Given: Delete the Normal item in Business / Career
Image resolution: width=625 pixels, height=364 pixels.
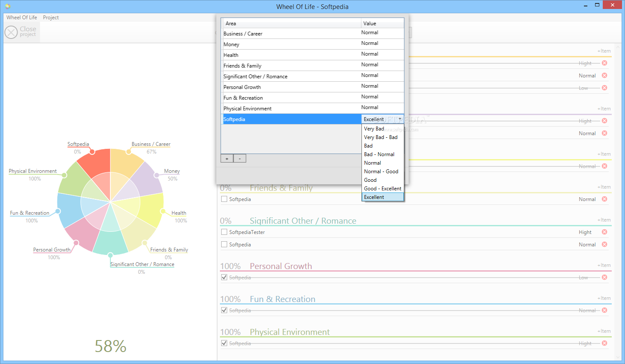Looking at the screenshot, I should point(604,75).
